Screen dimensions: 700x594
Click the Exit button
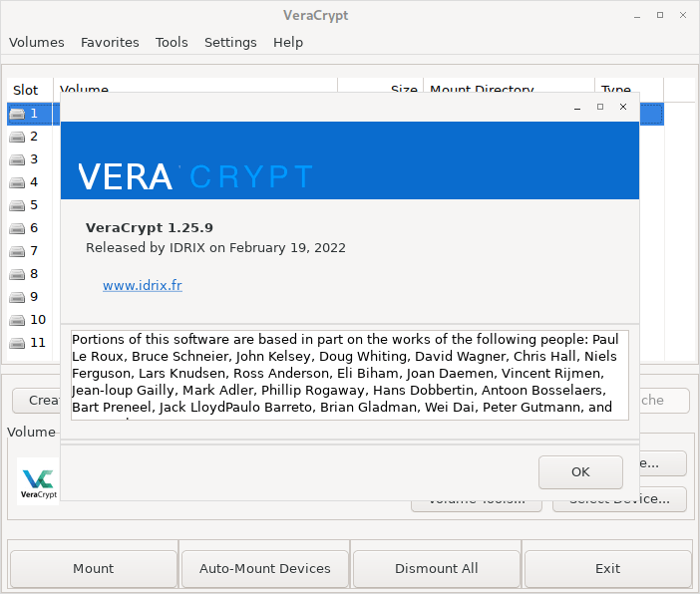tap(607, 568)
